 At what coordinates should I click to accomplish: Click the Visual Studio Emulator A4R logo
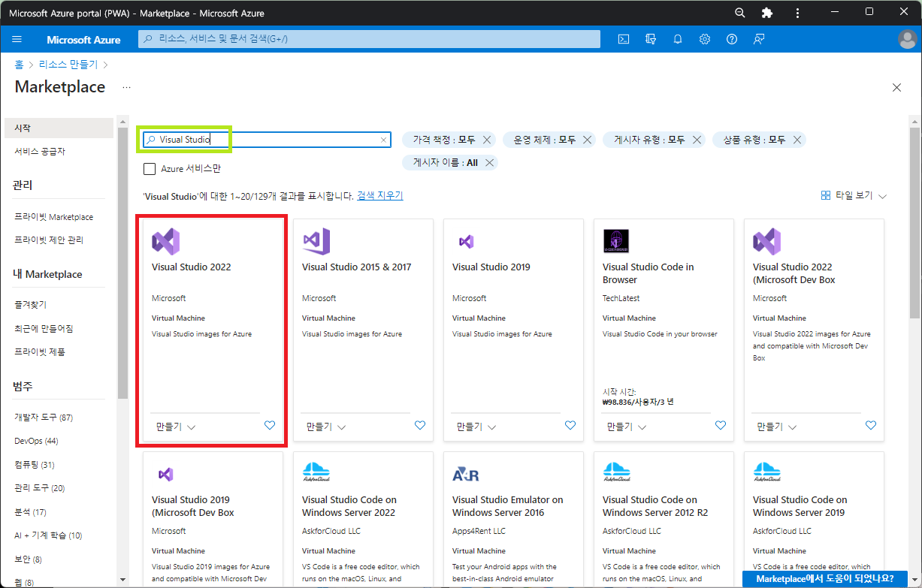[x=466, y=474]
